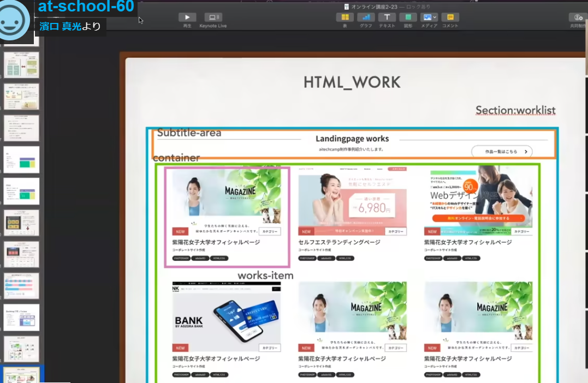Expand the メディア media dropdown
The height and width of the screenshot is (383, 588).
(x=435, y=17)
